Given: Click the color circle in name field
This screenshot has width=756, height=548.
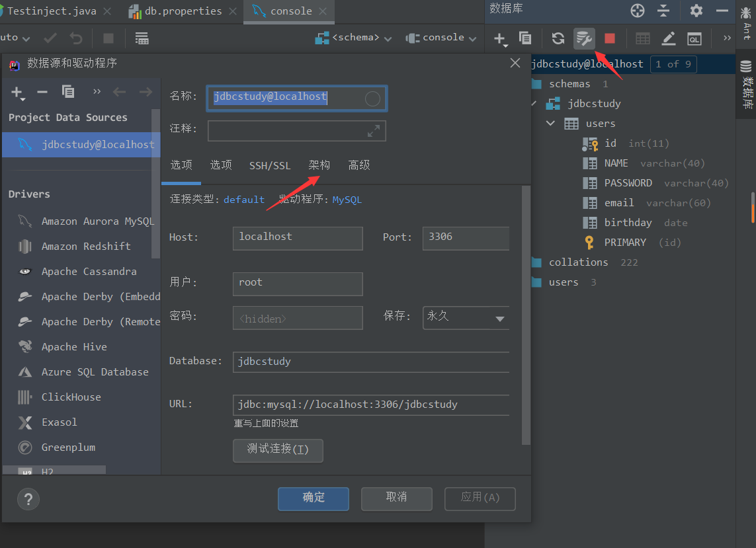Looking at the screenshot, I should coord(372,98).
